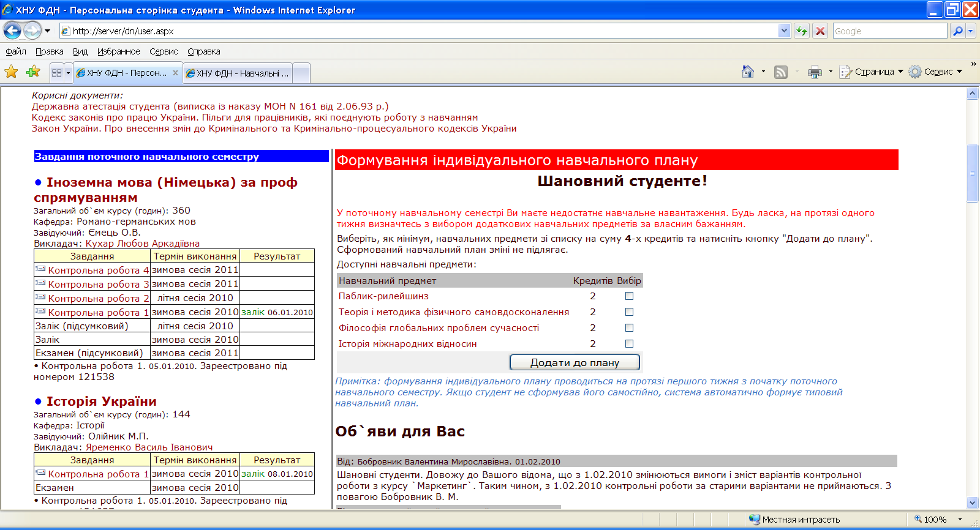The height and width of the screenshot is (530, 980).
Task: Click the Home page icon
Action: [x=748, y=72]
